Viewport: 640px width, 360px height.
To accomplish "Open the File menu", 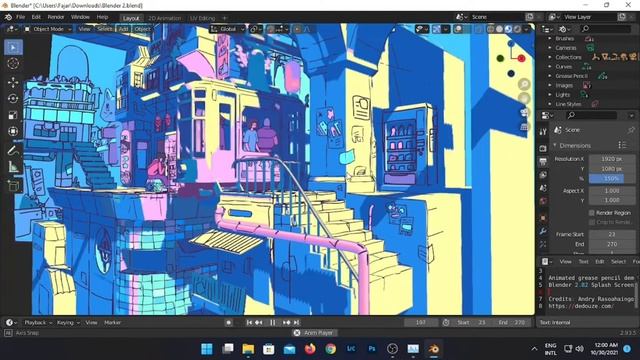I will [x=20, y=17].
